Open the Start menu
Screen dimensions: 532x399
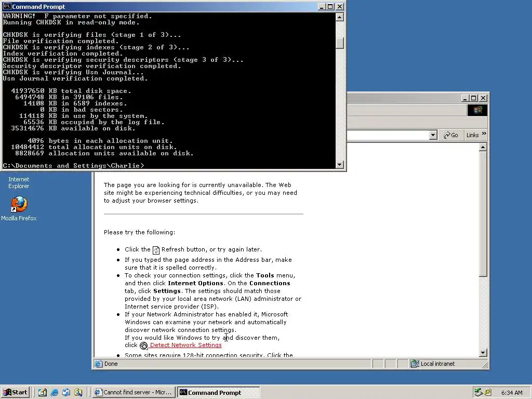click(15, 392)
